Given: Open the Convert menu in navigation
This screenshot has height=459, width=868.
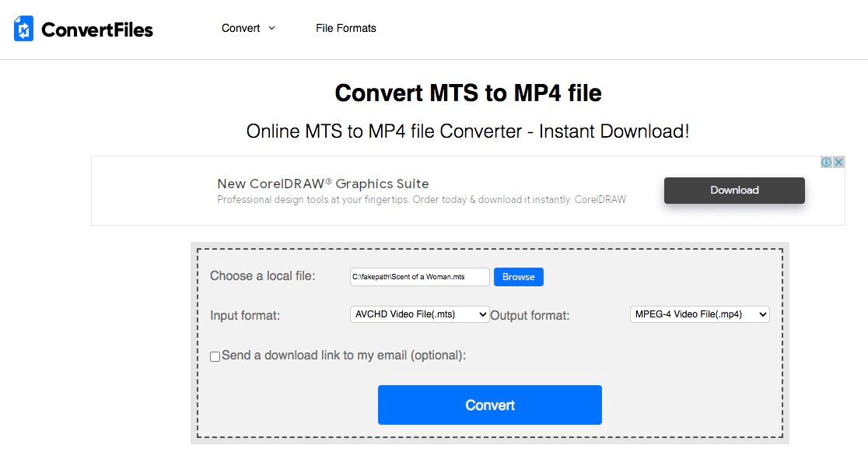Looking at the screenshot, I should [240, 28].
